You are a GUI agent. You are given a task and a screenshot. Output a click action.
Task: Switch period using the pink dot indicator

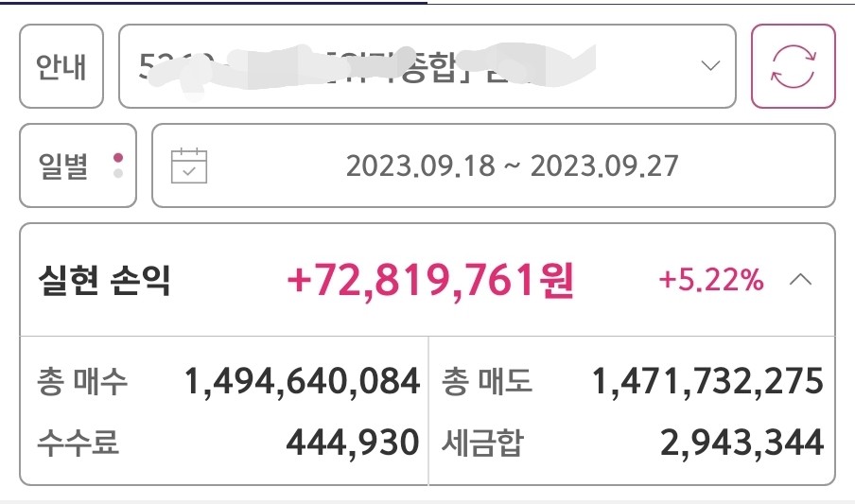118,158
